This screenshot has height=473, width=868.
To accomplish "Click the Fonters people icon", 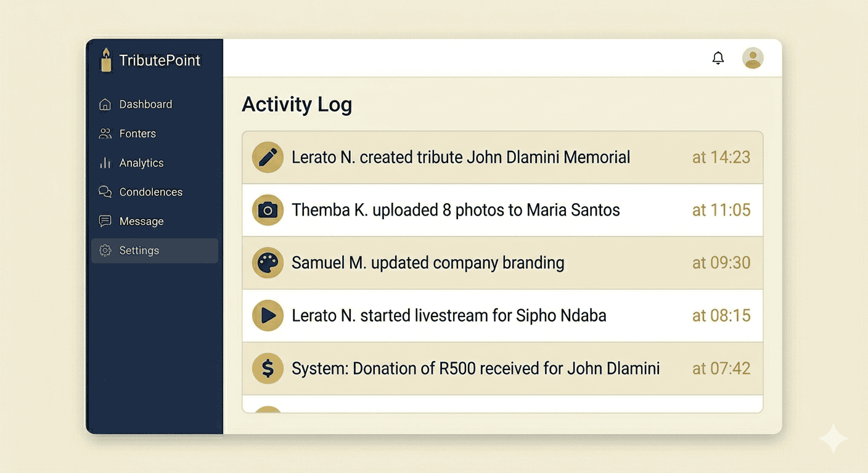I will (105, 134).
